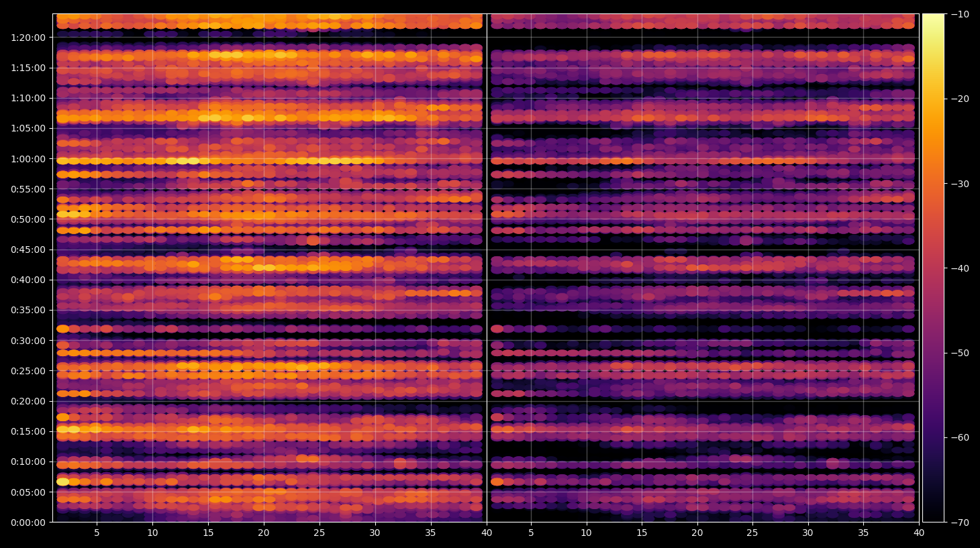Select x-axis label 25 under the left heatmap
Screen dimensions: 980x548
tap(319, 533)
